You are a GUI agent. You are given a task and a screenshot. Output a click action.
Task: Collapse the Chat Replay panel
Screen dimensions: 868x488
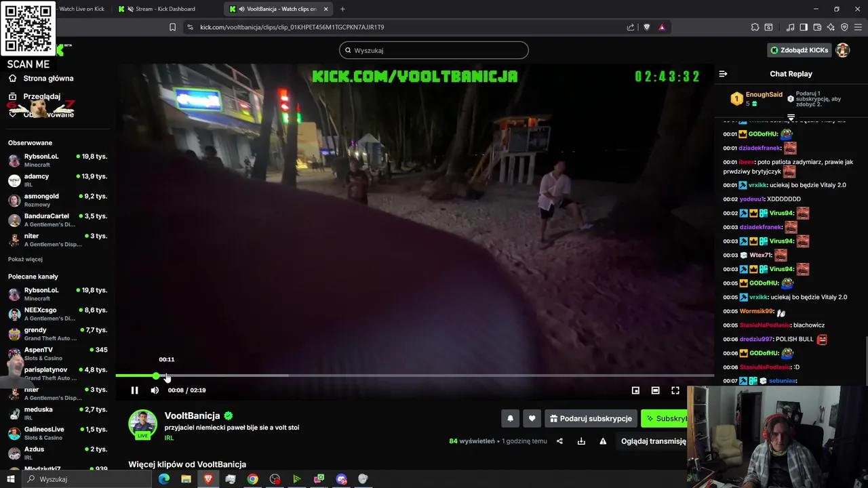pyautogui.click(x=723, y=74)
